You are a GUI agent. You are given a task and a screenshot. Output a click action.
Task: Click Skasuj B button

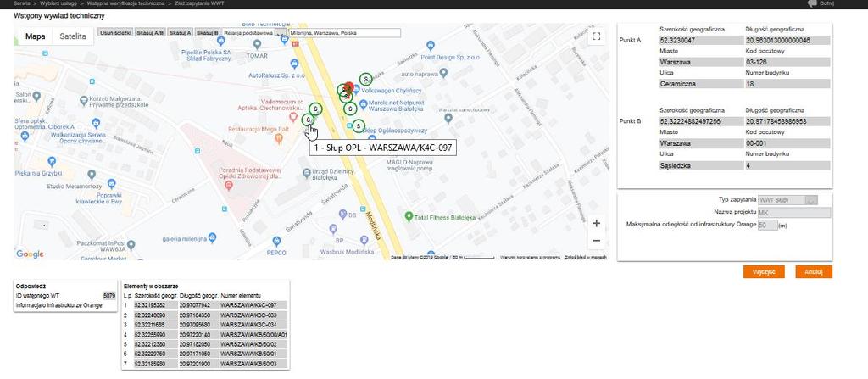209,33
